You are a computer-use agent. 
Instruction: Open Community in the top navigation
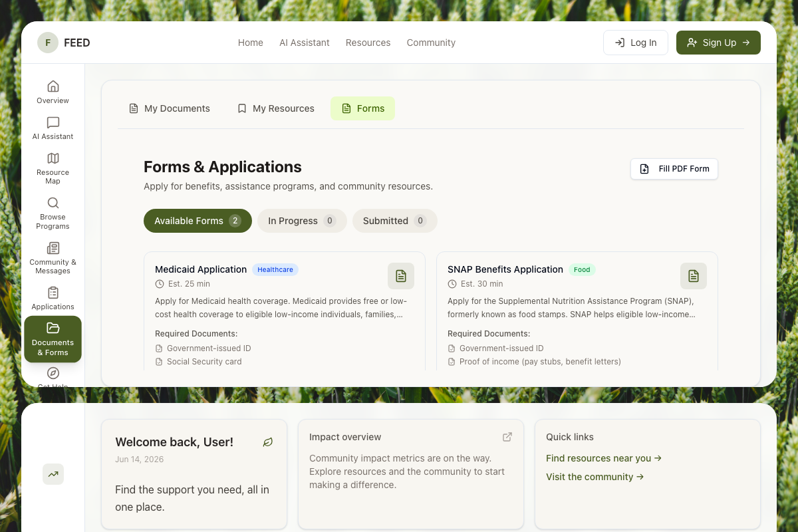pos(431,43)
